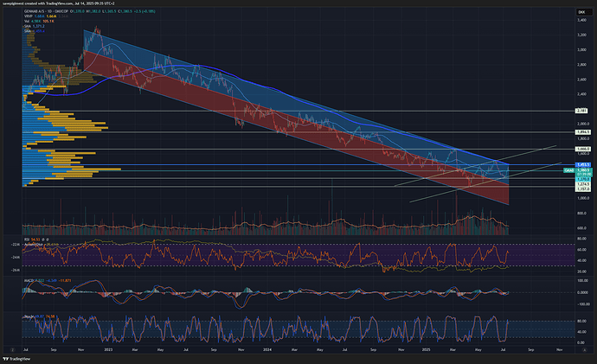The image size is (597, 364).
Task: Click the 3,400 tick on the price axis
Action: point(581,20)
